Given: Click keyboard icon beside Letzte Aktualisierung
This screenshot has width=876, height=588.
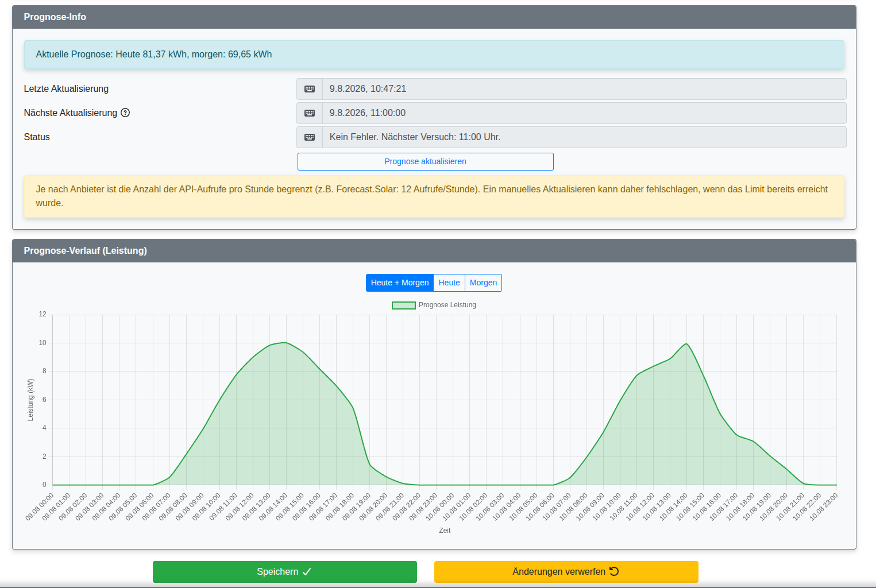Looking at the screenshot, I should (310, 89).
